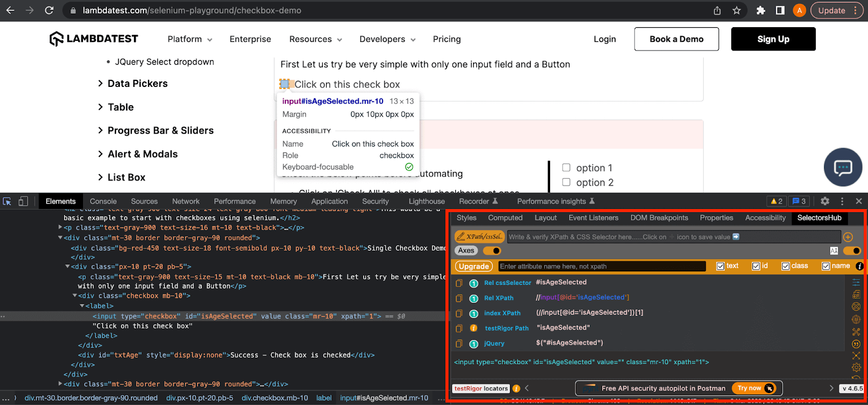Collapse the div.checkbox.mb-10 DOM node
Screen dimensions: 868x405
[75, 296]
